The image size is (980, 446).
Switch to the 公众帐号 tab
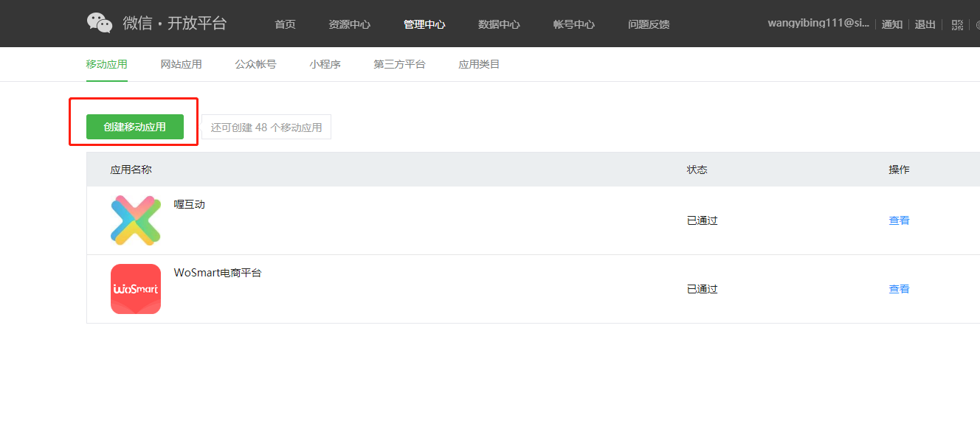pyautogui.click(x=256, y=64)
